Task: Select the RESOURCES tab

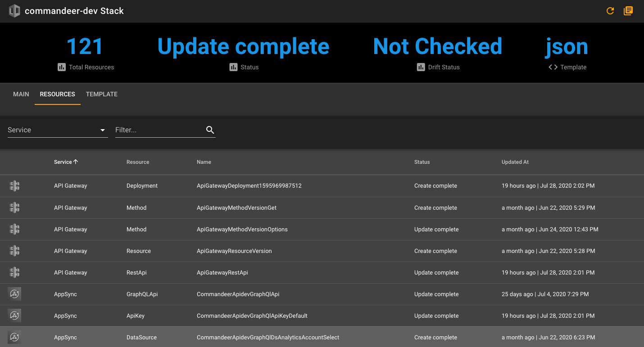Action: coord(58,94)
